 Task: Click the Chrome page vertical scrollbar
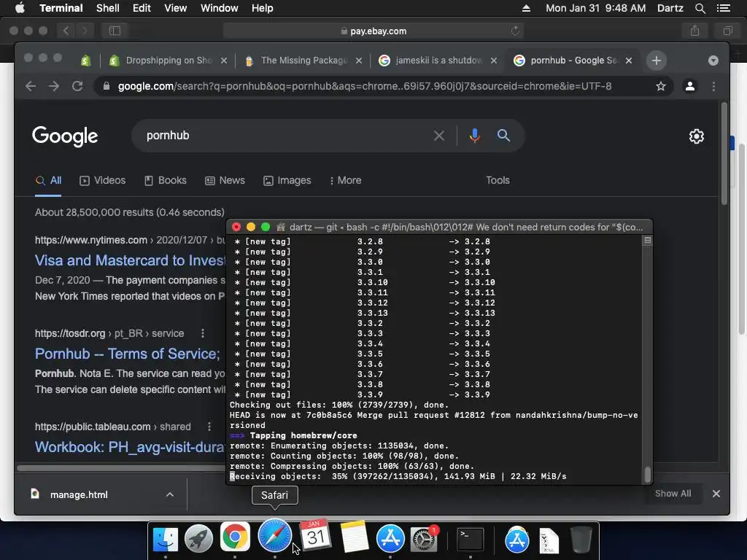[724, 153]
